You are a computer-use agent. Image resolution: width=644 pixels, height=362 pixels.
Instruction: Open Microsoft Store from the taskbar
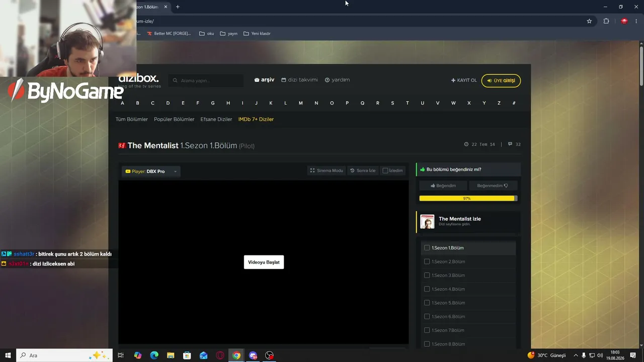pyautogui.click(x=187, y=355)
